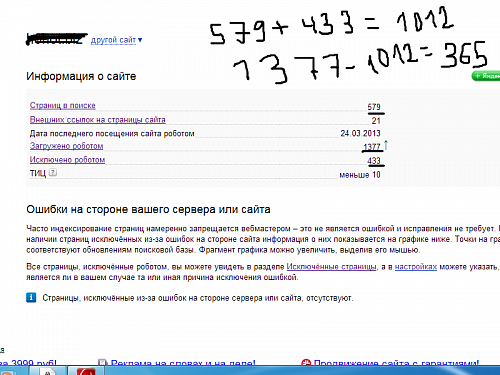Click the blue info icon before 'Страницы, исключённые'

pyautogui.click(x=31, y=297)
